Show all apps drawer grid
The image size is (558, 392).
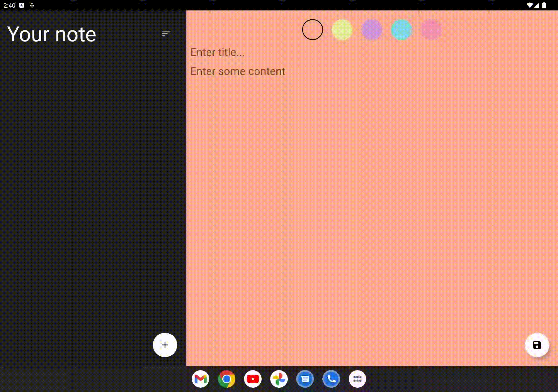[x=357, y=379]
